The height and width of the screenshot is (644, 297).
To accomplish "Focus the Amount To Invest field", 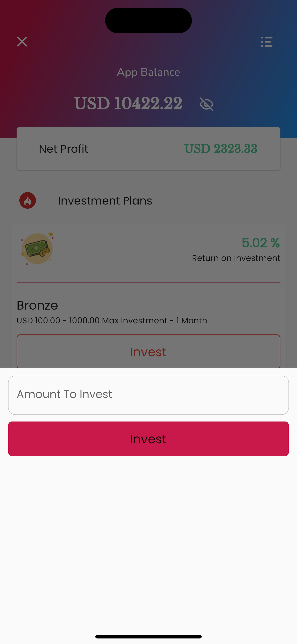I will [148, 395].
